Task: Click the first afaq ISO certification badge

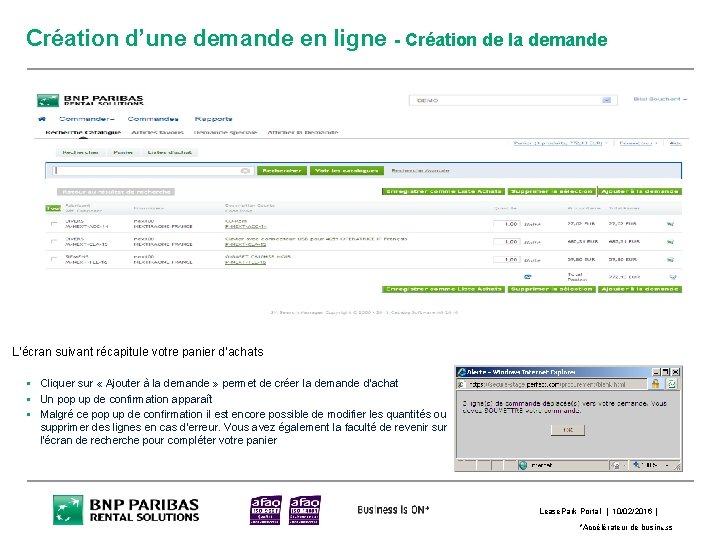Action: pos(265,510)
